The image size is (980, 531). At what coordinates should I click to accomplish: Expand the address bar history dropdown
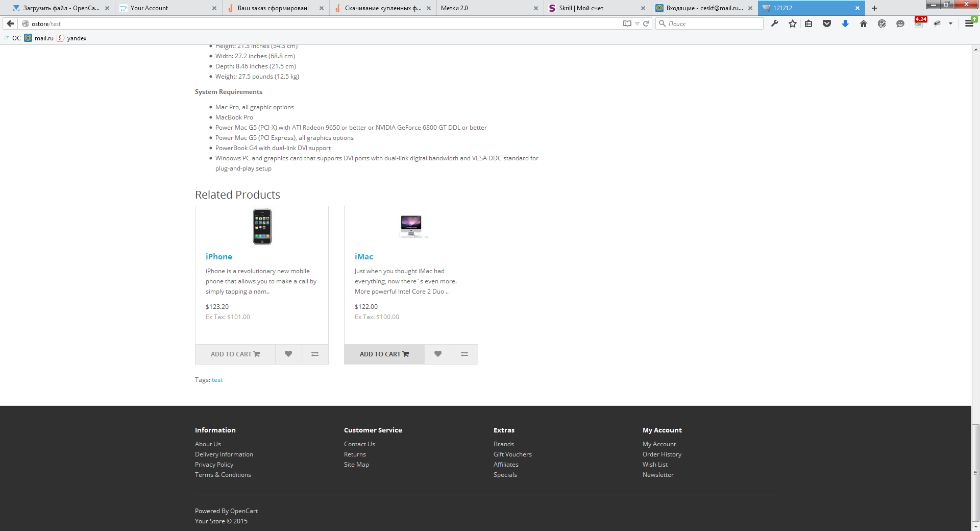(637, 23)
